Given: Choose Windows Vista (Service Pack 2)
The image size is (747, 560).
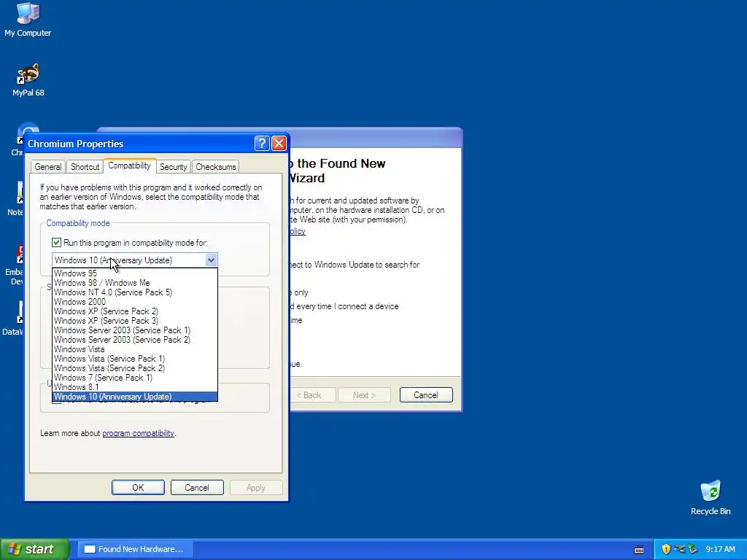Looking at the screenshot, I should [x=135, y=368].
